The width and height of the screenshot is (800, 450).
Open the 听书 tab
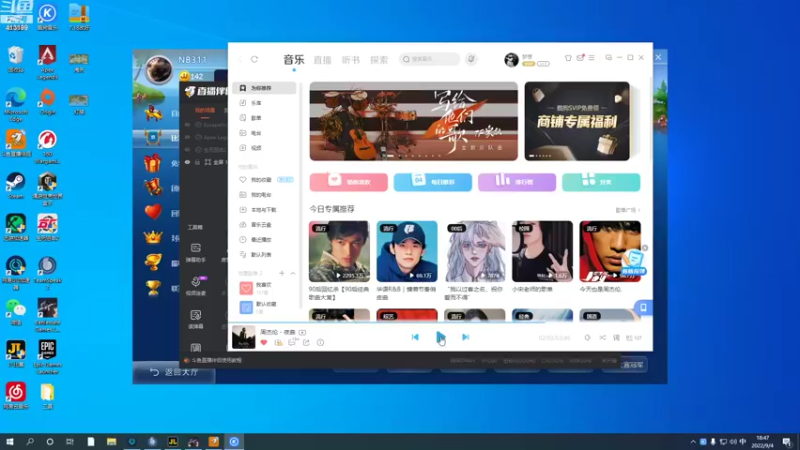tap(351, 60)
